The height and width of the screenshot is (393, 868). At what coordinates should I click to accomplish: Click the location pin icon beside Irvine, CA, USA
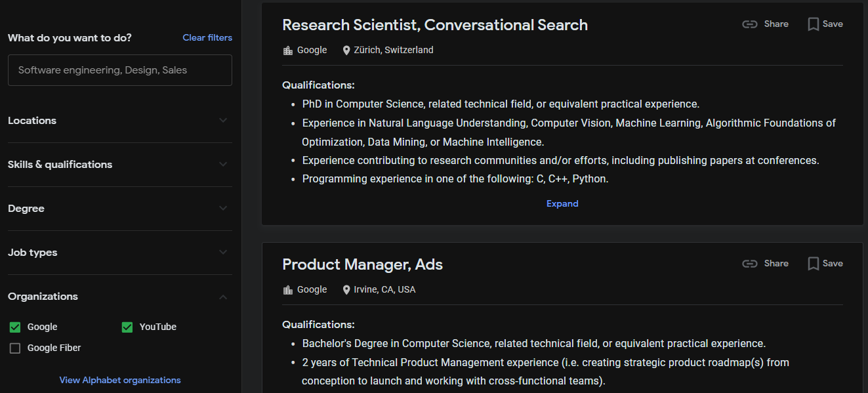(346, 290)
